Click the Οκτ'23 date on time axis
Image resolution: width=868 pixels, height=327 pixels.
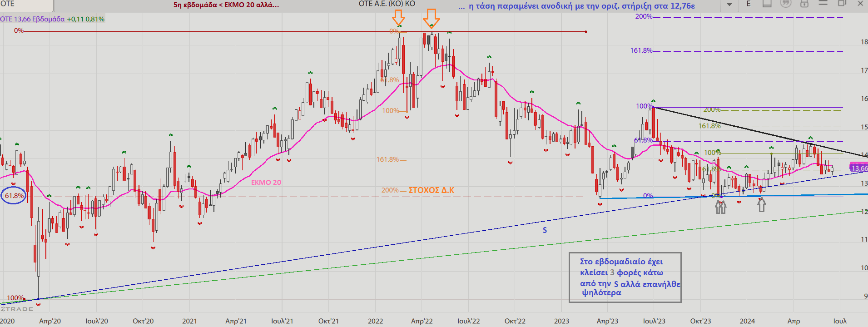tap(700, 321)
